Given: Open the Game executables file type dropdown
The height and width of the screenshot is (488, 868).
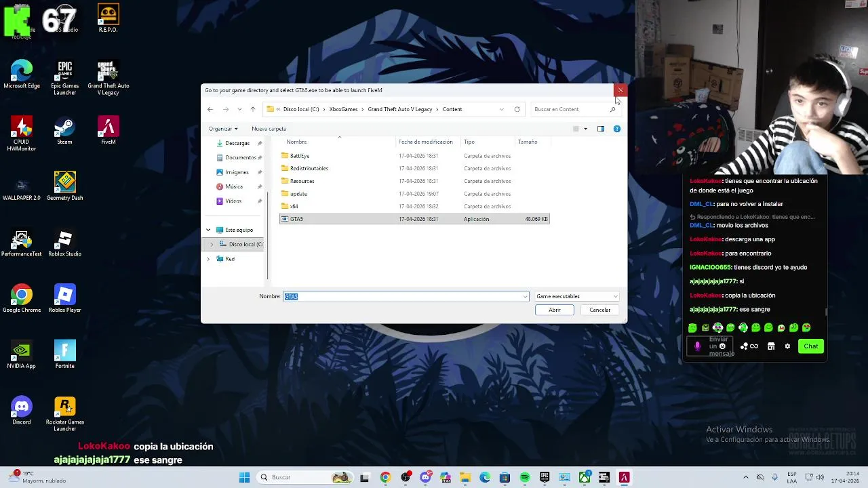Looking at the screenshot, I should point(577,296).
